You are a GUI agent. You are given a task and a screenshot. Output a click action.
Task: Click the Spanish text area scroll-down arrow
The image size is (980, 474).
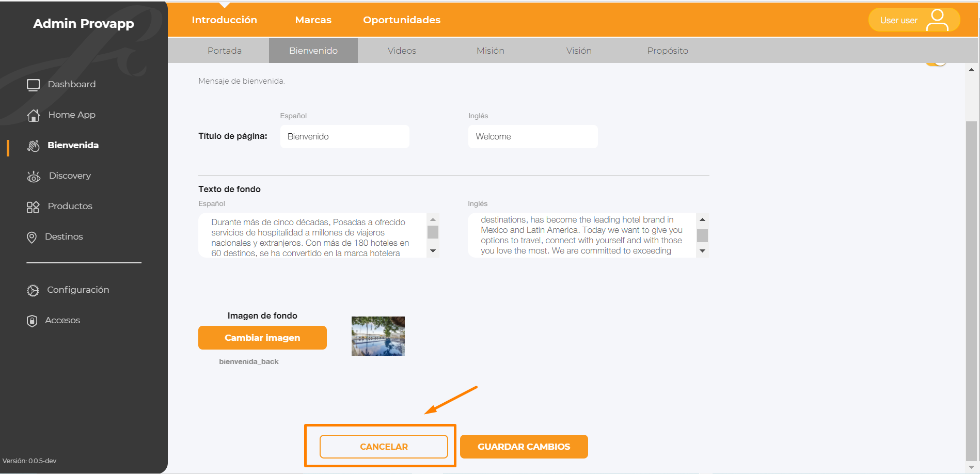[433, 251]
